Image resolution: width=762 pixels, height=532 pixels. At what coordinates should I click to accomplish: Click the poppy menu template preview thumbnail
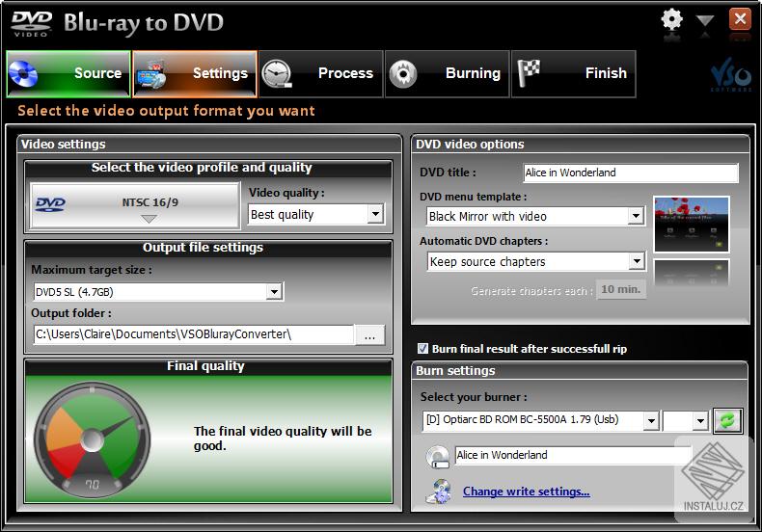(692, 225)
